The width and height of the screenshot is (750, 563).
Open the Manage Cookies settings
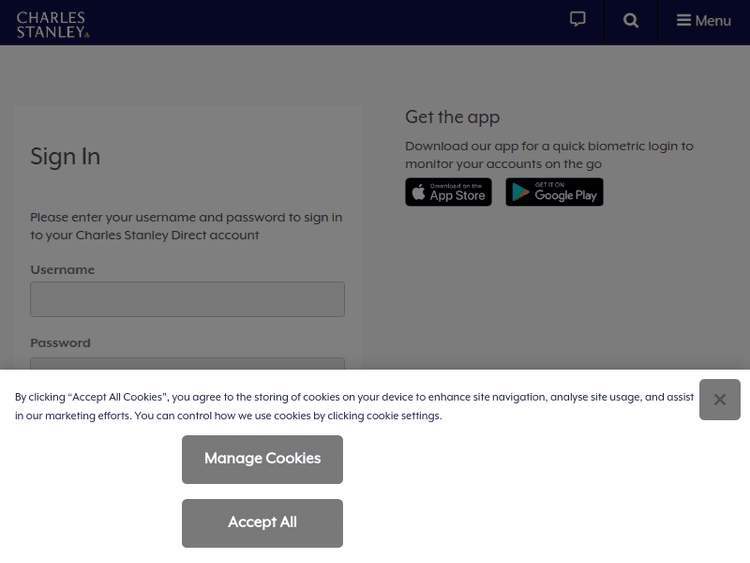[262, 459]
